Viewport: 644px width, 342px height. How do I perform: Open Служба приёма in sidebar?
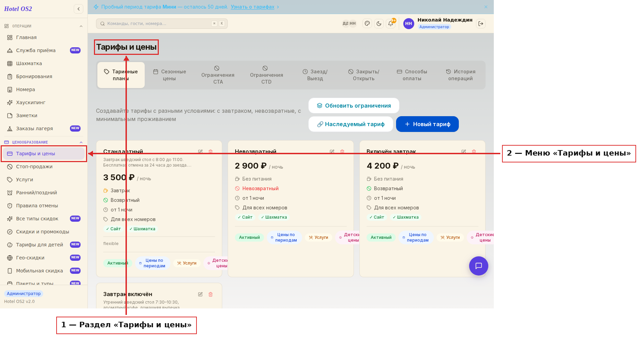coord(44,50)
